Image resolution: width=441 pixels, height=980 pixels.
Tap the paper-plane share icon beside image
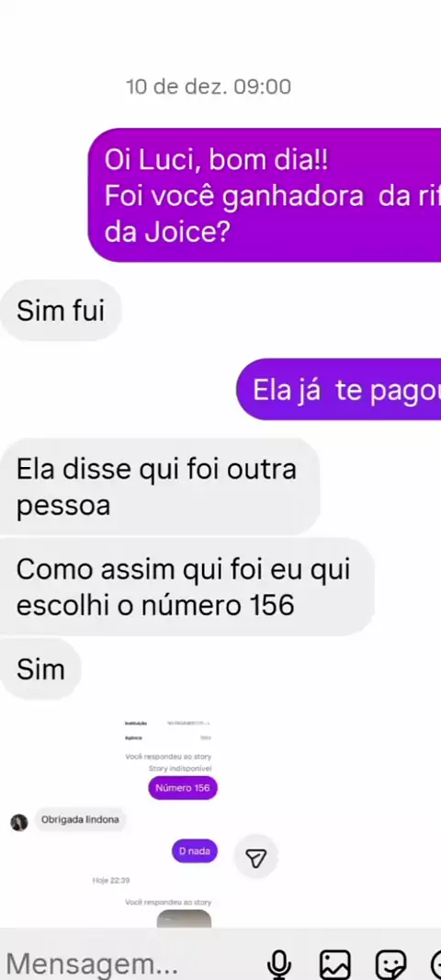pyautogui.click(x=256, y=858)
